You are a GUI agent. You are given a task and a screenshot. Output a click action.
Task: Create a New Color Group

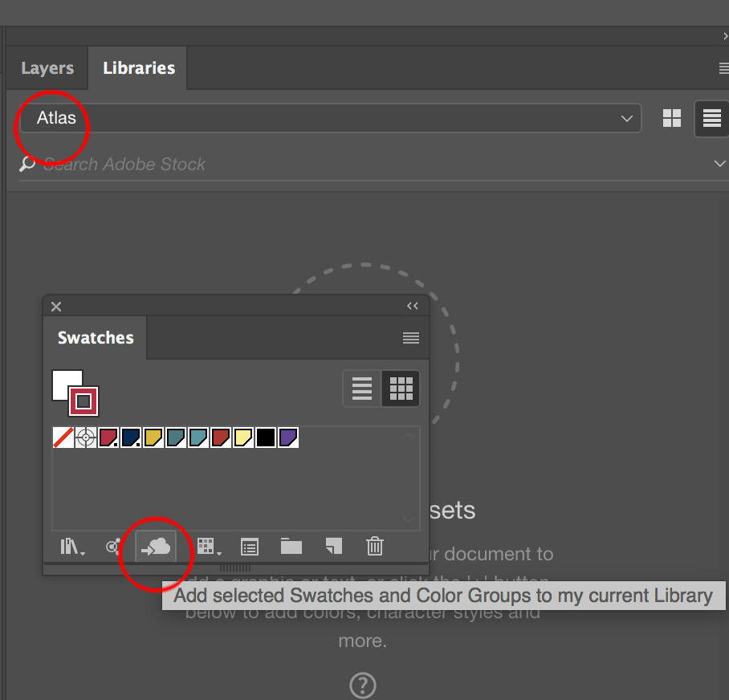(x=291, y=547)
